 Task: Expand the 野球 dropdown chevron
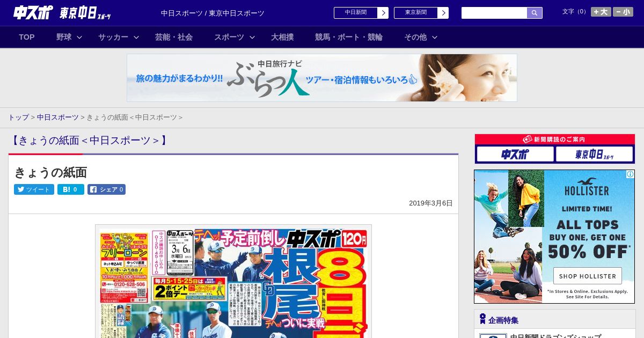pyautogui.click(x=79, y=37)
